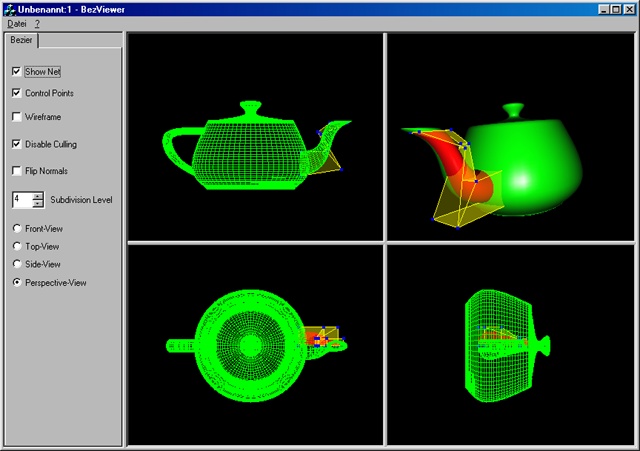The height and width of the screenshot is (451, 640).
Task: Click the shaded perspective teapot viewport
Action: 511,137
